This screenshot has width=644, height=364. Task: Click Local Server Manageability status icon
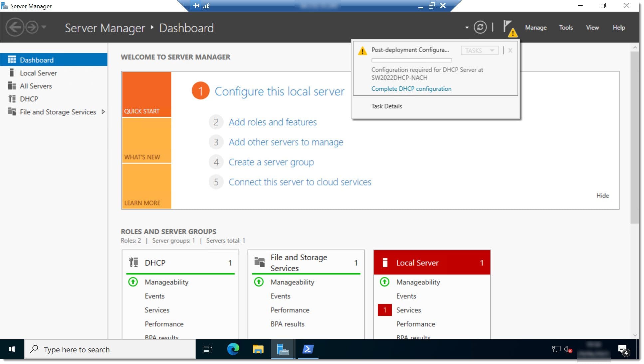[385, 282]
